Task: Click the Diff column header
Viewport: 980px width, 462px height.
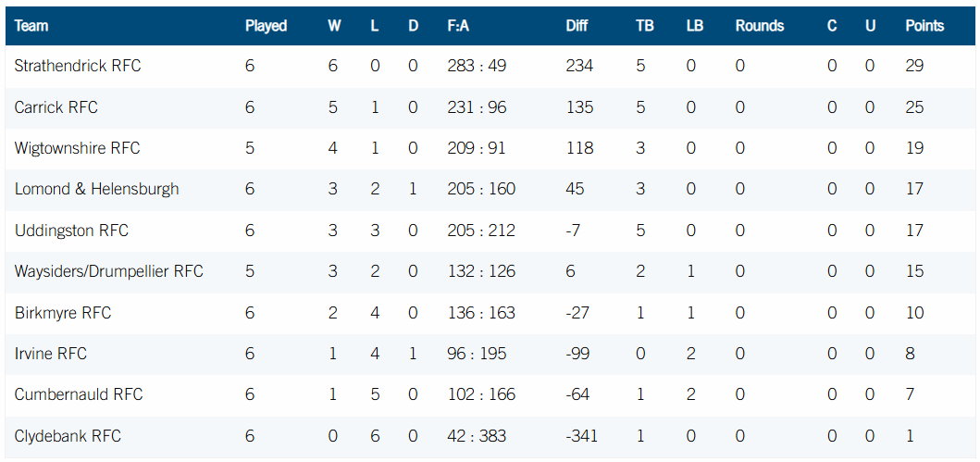Action: [577, 26]
